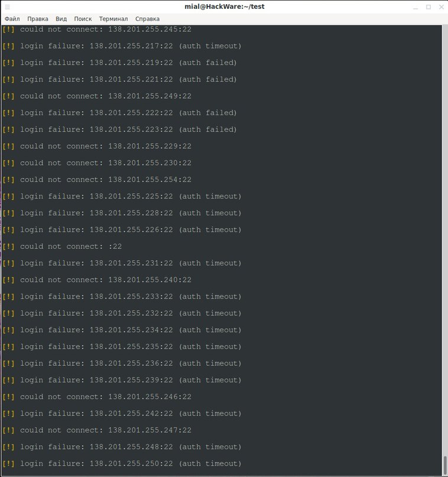Screen dimensions: 448x477
Task: Click the line with 138.201.255.223:22
Action: [x=119, y=130]
